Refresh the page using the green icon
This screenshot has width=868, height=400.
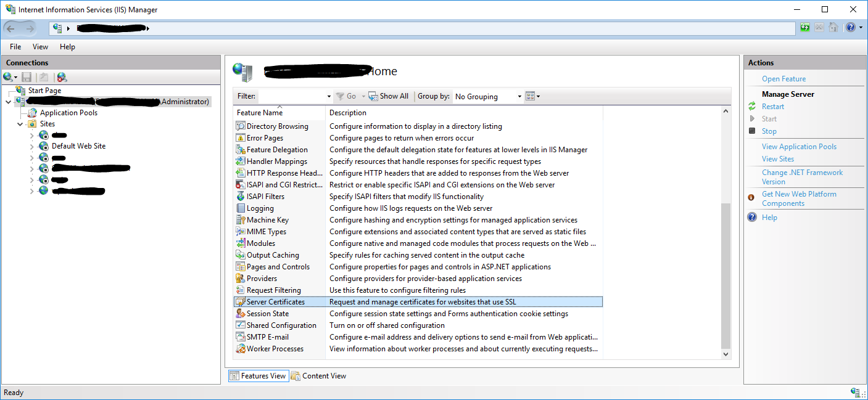click(x=804, y=28)
